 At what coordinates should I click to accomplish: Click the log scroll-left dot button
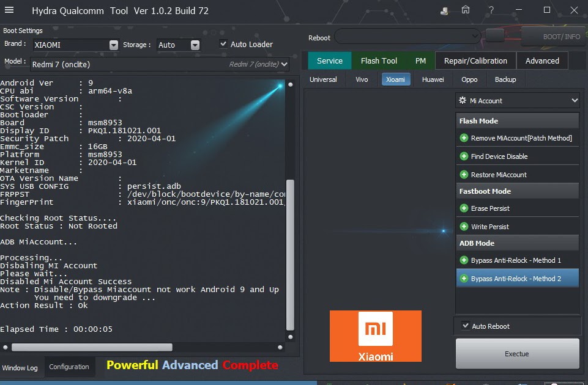point(6,347)
